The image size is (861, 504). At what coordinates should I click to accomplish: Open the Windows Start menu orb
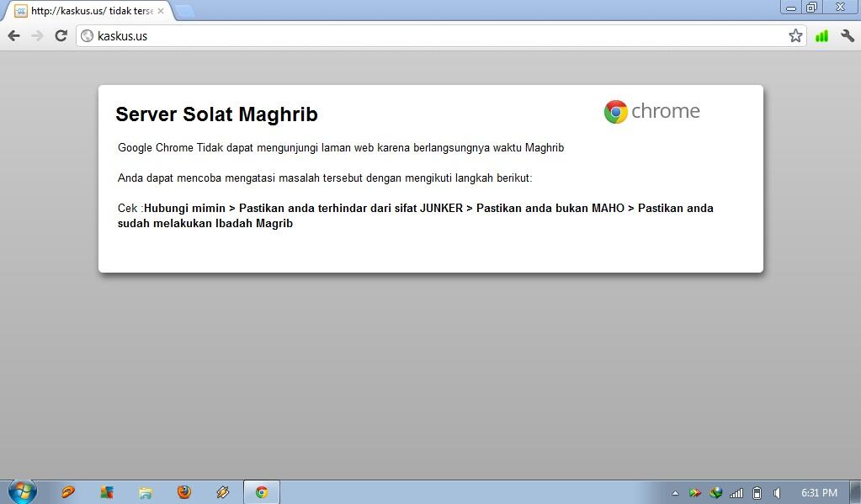click(x=23, y=491)
